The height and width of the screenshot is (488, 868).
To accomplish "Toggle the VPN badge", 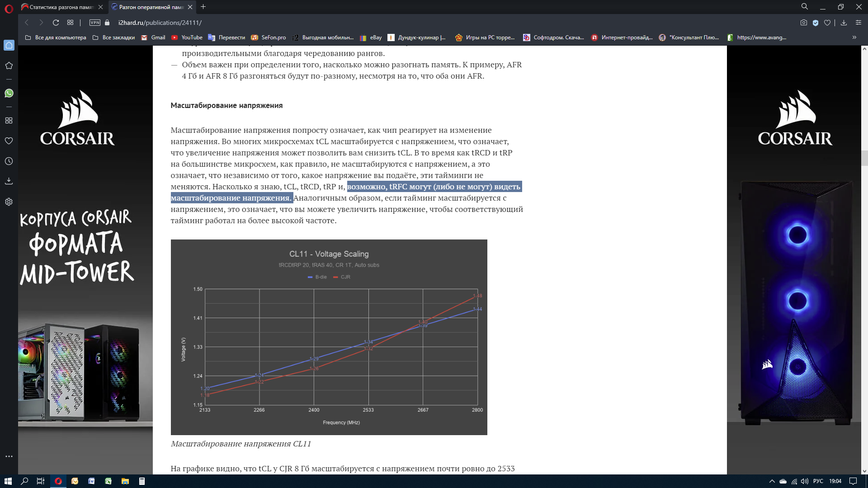I will [94, 23].
